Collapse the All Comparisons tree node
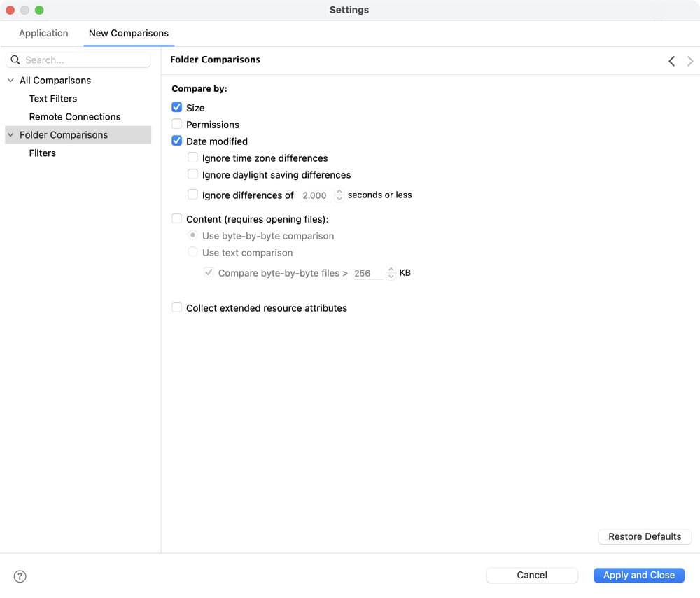This screenshot has height=598, width=700. click(10, 81)
